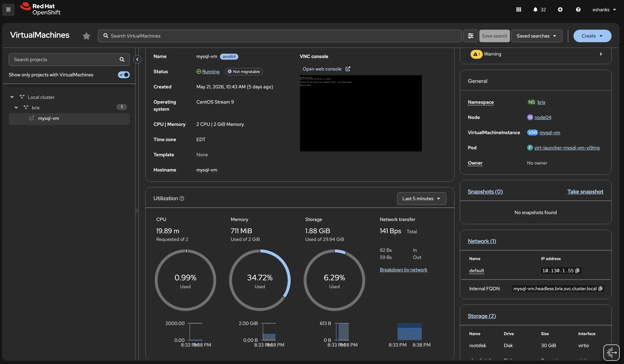624x364 pixels.
Task: Open notifications bell showing 32
Action: pos(539,10)
